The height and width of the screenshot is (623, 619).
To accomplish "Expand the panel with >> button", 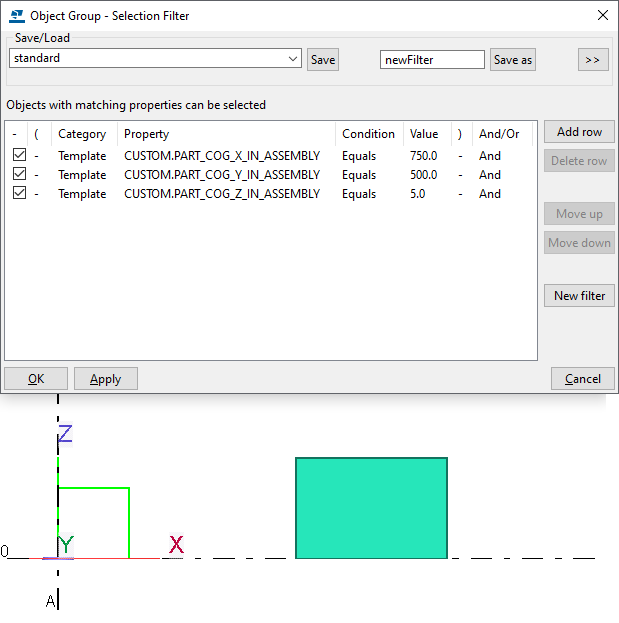I will tap(592, 60).
